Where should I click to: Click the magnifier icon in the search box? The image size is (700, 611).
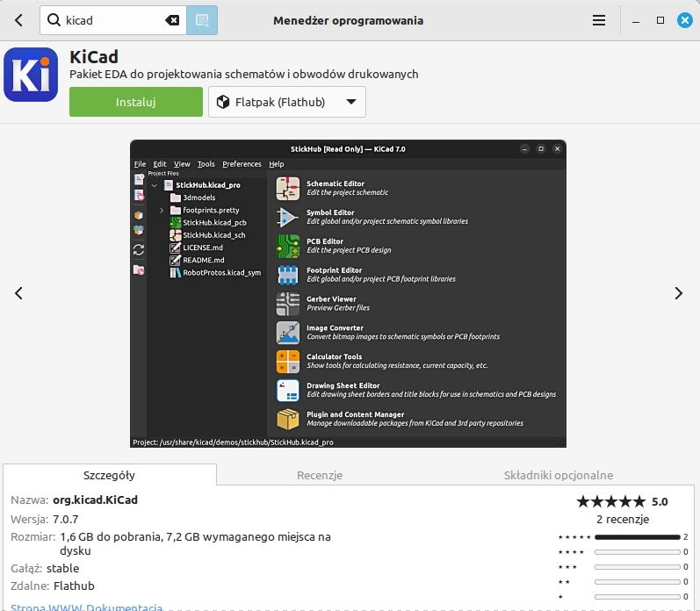54,20
